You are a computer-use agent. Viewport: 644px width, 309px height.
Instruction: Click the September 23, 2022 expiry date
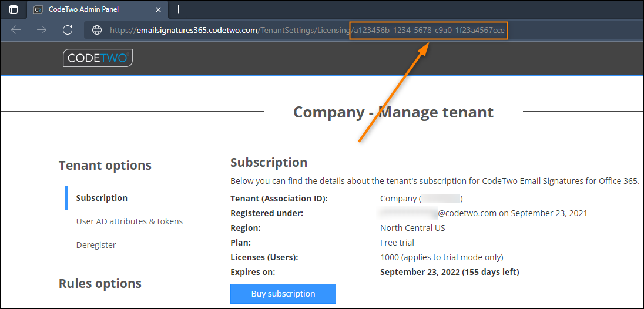[x=450, y=272]
